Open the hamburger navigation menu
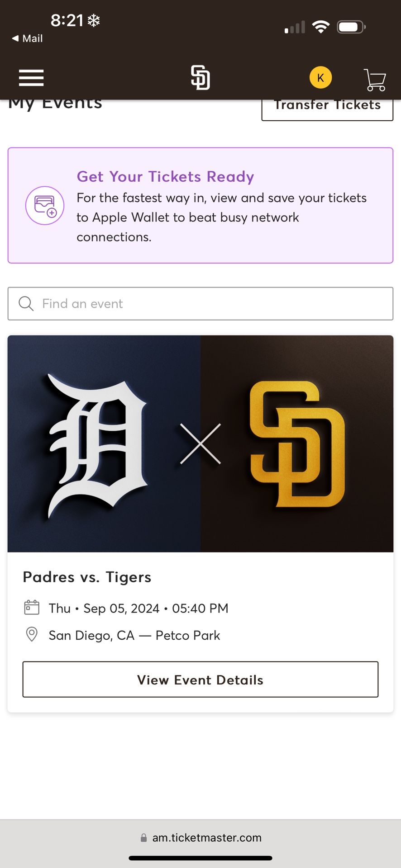The image size is (401, 868). coord(31,78)
